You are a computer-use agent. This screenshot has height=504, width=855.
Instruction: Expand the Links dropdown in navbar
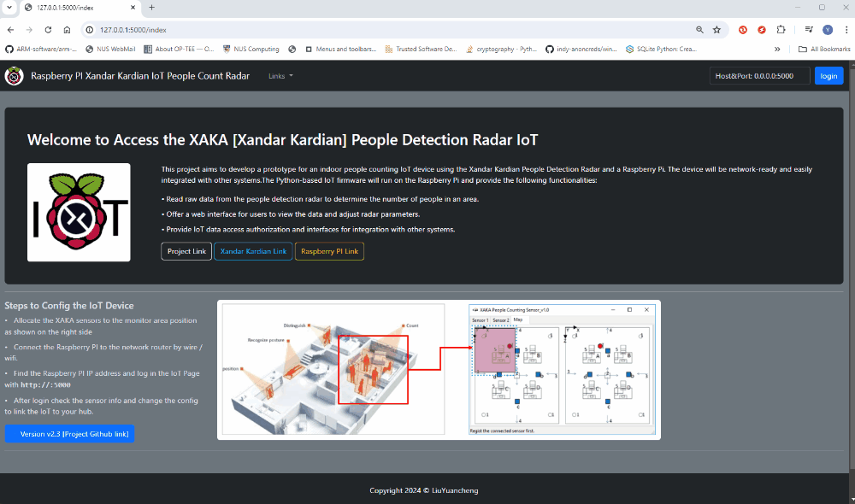[280, 76]
